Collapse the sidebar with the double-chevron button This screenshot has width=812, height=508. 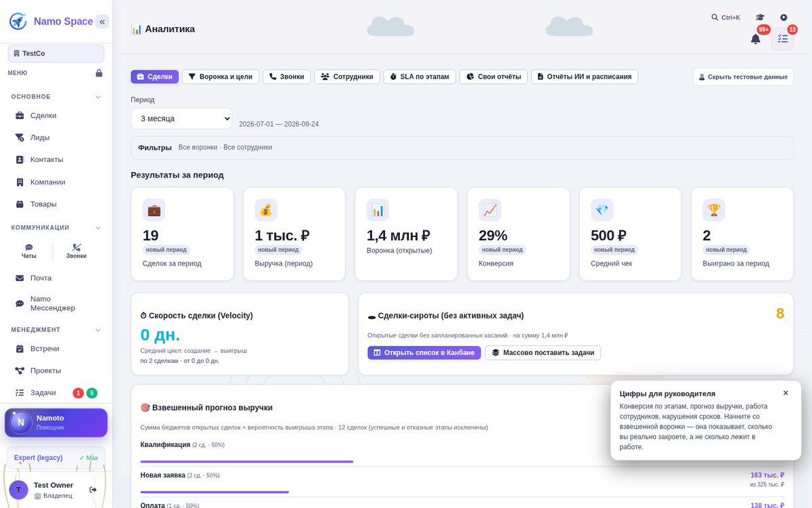(x=102, y=22)
